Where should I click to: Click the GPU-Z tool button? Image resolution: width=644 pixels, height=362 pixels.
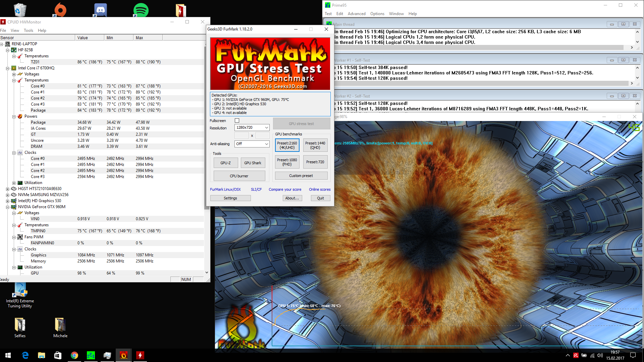point(225,163)
